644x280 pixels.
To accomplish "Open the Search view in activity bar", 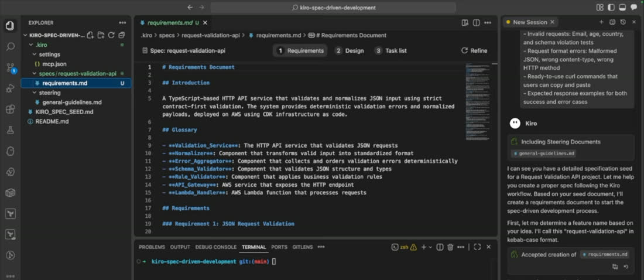I will click(x=11, y=47).
